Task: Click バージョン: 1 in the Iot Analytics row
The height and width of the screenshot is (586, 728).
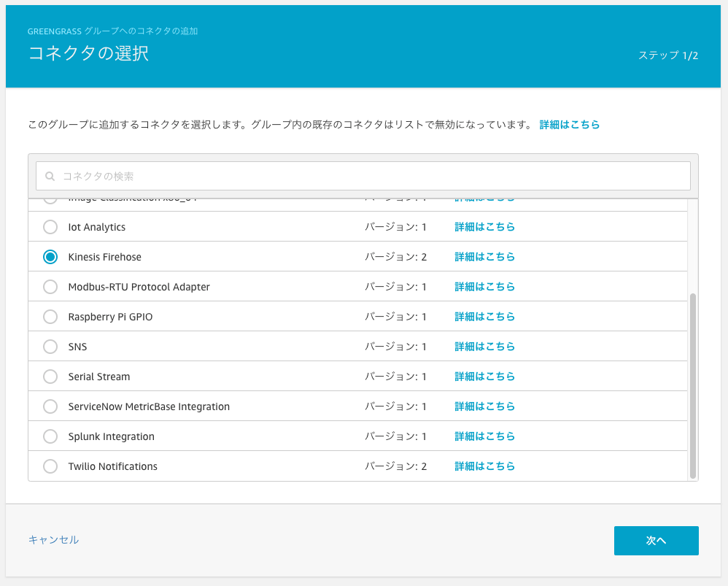Action: (x=395, y=227)
